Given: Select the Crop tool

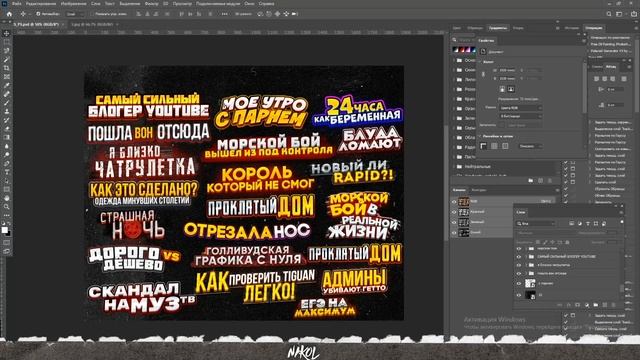Looking at the screenshot, I should pyautogui.click(x=7, y=68).
